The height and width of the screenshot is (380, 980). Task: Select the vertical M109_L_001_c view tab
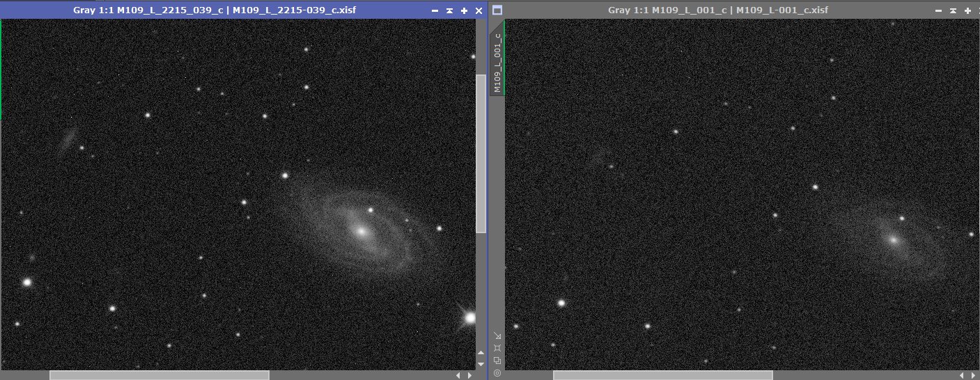coord(497,63)
